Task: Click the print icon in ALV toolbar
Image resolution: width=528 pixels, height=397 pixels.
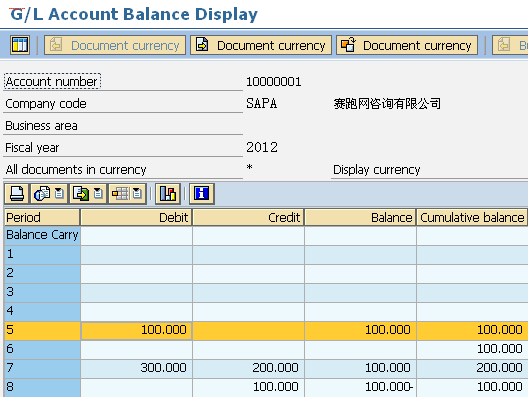Action: [16, 194]
